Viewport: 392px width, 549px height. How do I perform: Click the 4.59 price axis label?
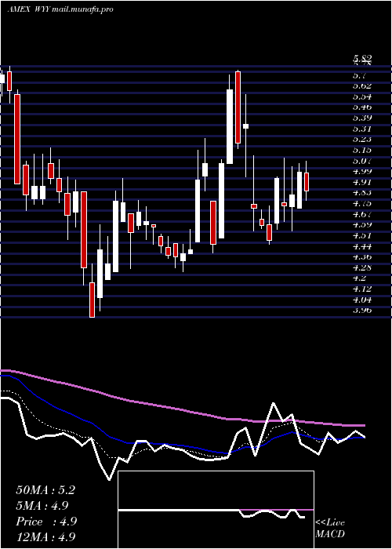(x=362, y=225)
